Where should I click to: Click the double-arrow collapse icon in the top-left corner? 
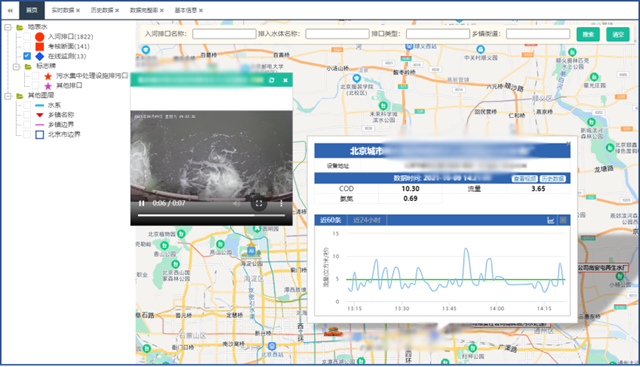tap(10, 10)
